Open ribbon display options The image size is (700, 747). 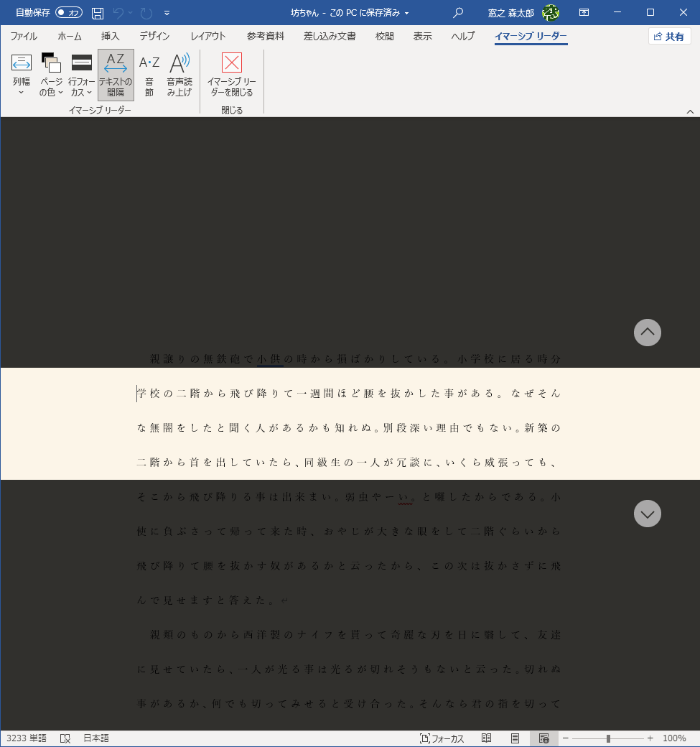tap(584, 13)
